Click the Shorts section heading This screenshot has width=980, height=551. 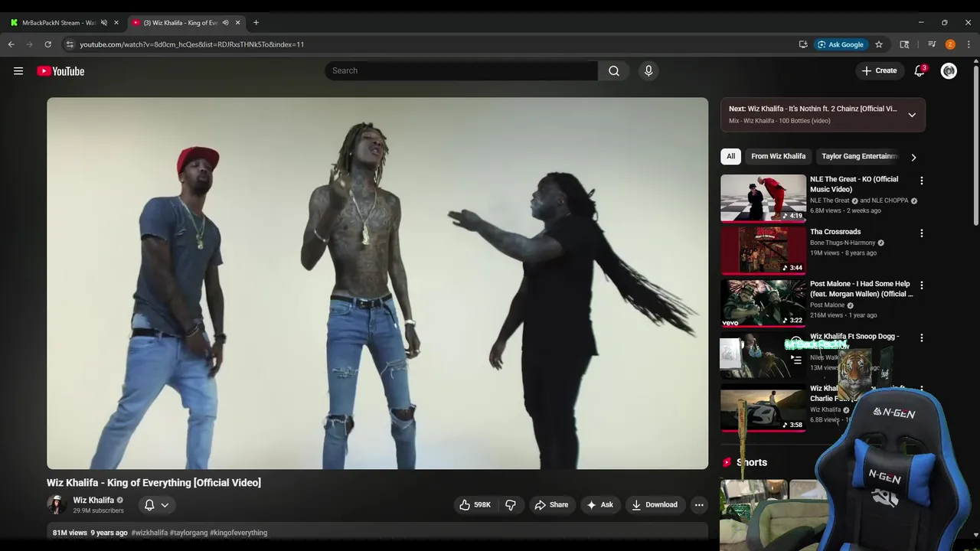pyautogui.click(x=752, y=462)
